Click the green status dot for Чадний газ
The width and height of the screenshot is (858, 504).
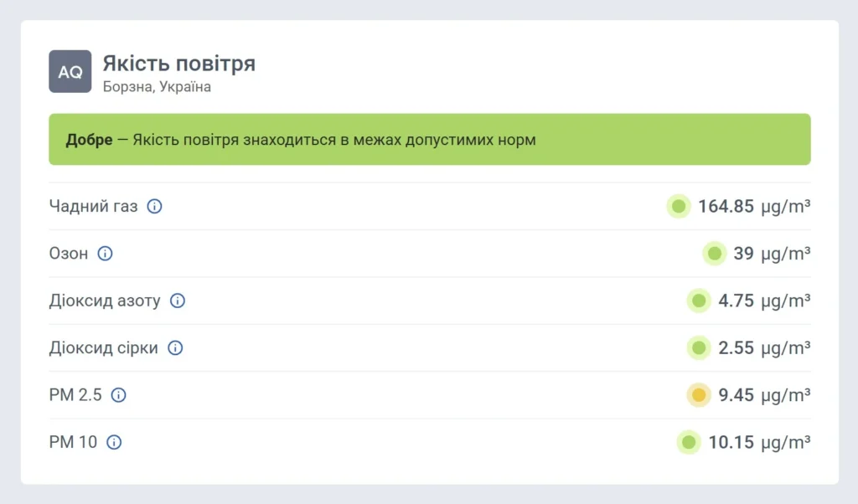[x=679, y=206]
